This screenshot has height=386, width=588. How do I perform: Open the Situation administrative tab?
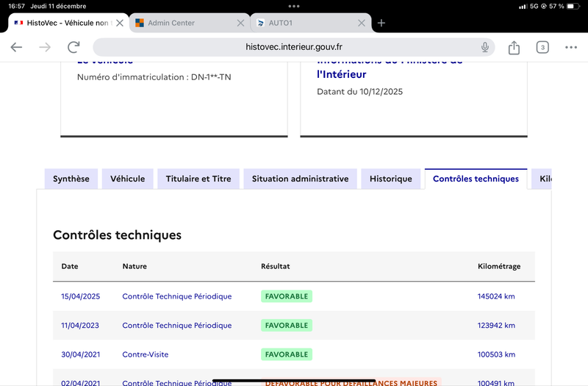click(300, 179)
